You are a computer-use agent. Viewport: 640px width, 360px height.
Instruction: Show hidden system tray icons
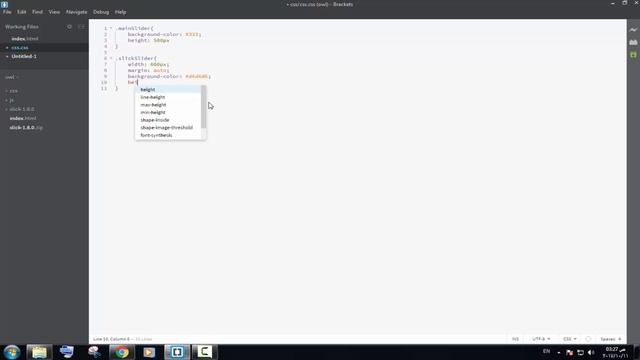[x=559, y=353]
